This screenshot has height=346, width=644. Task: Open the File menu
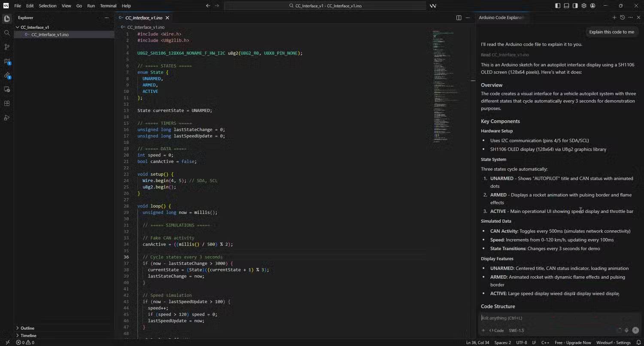coord(18,6)
